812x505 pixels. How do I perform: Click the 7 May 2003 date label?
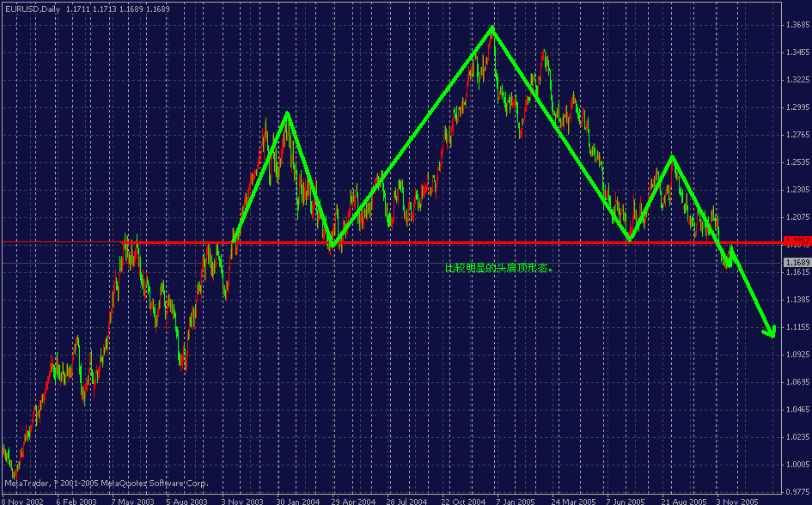(132, 502)
